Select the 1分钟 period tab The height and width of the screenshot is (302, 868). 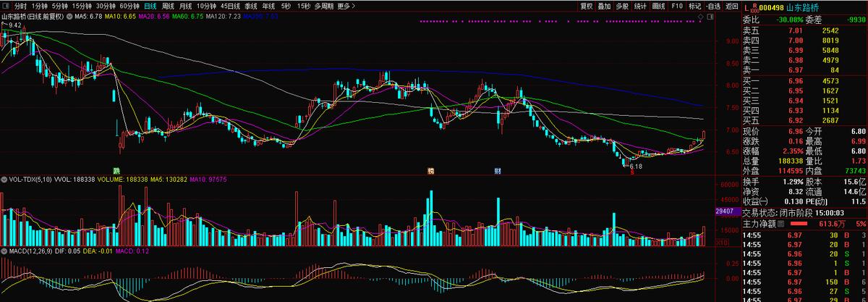coord(39,6)
